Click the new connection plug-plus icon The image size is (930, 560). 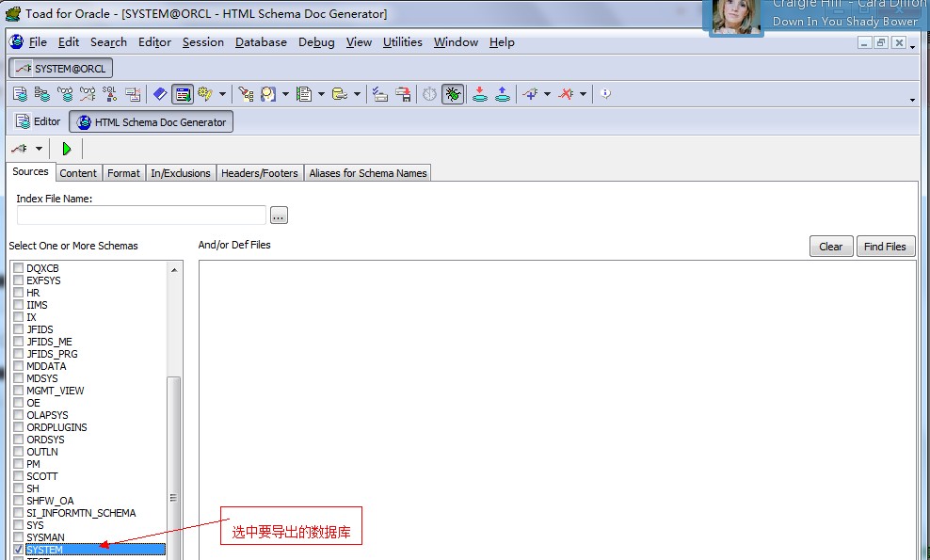(531, 94)
